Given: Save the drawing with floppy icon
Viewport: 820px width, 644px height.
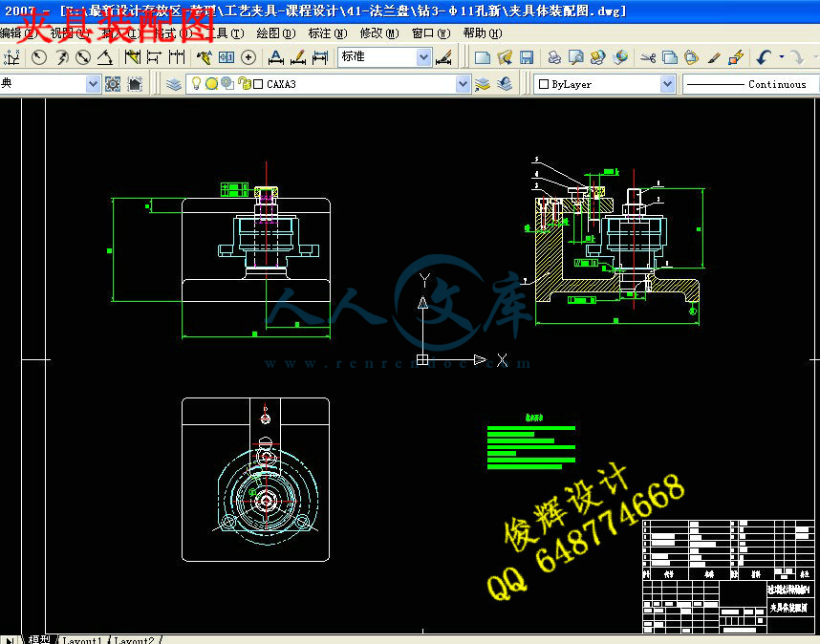Looking at the screenshot, I should pos(527,57).
